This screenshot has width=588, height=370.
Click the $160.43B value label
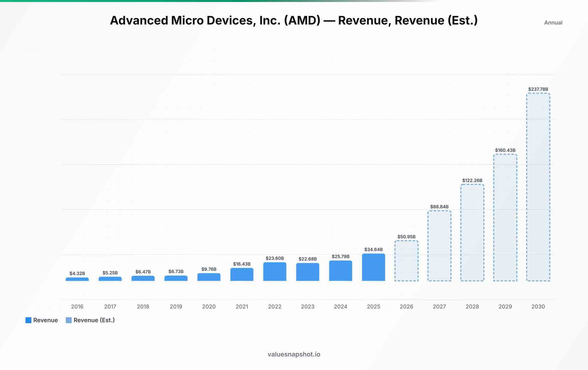[x=505, y=150]
